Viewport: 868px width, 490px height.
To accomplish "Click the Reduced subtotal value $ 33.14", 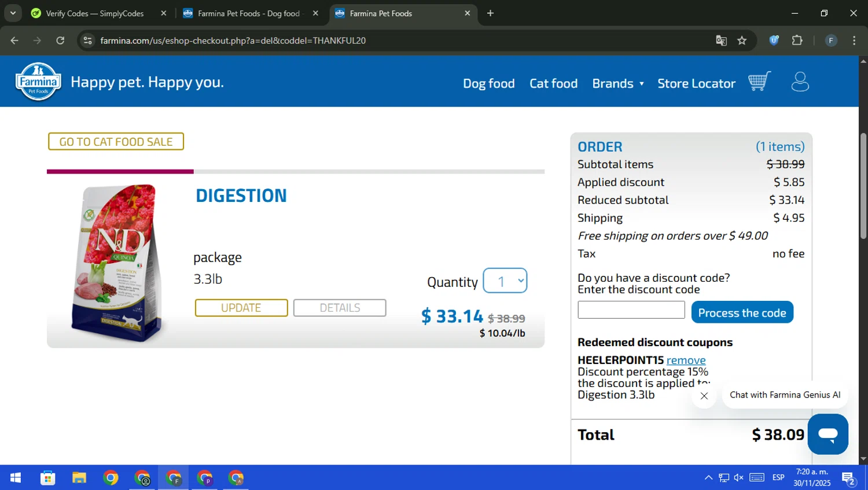I will pos(786,200).
